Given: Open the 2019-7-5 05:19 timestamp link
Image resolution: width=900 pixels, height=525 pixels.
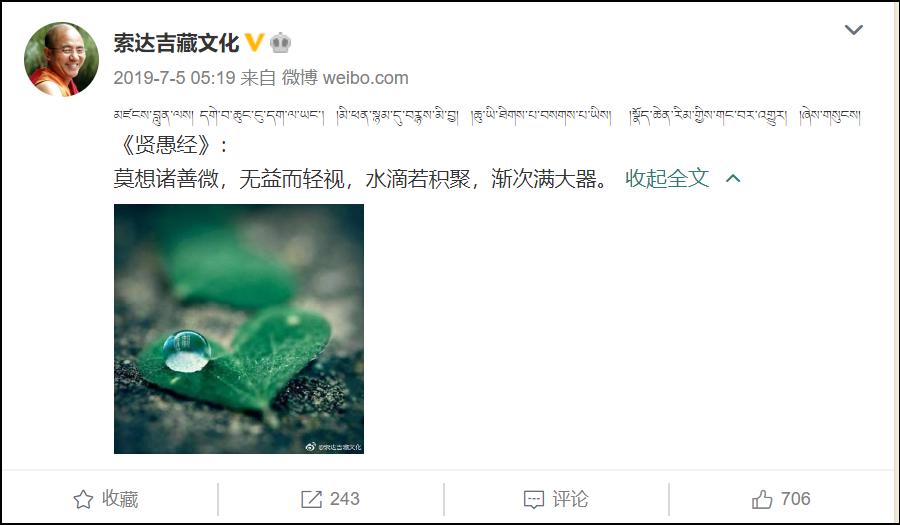Looking at the screenshot, I should click(x=174, y=77).
